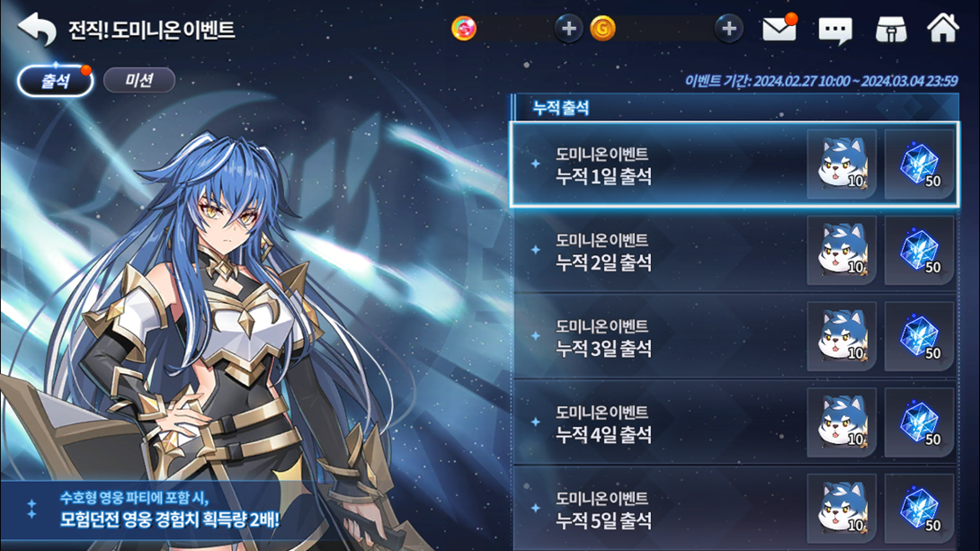Open the mailbox envelope icon
980x551 pixels.
(780, 28)
